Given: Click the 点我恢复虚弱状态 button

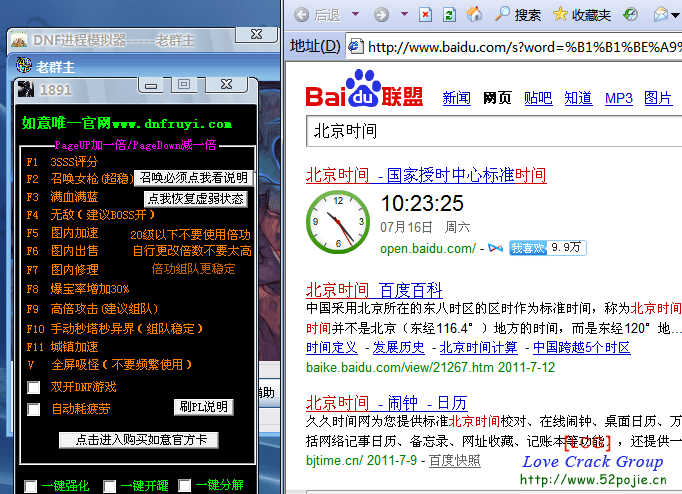Looking at the screenshot, I should click(x=196, y=199).
